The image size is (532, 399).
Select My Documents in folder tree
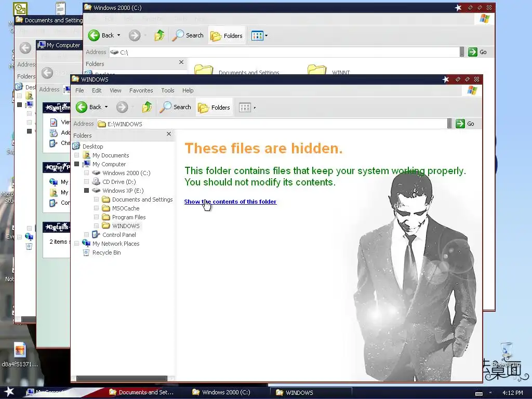(111, 155)
